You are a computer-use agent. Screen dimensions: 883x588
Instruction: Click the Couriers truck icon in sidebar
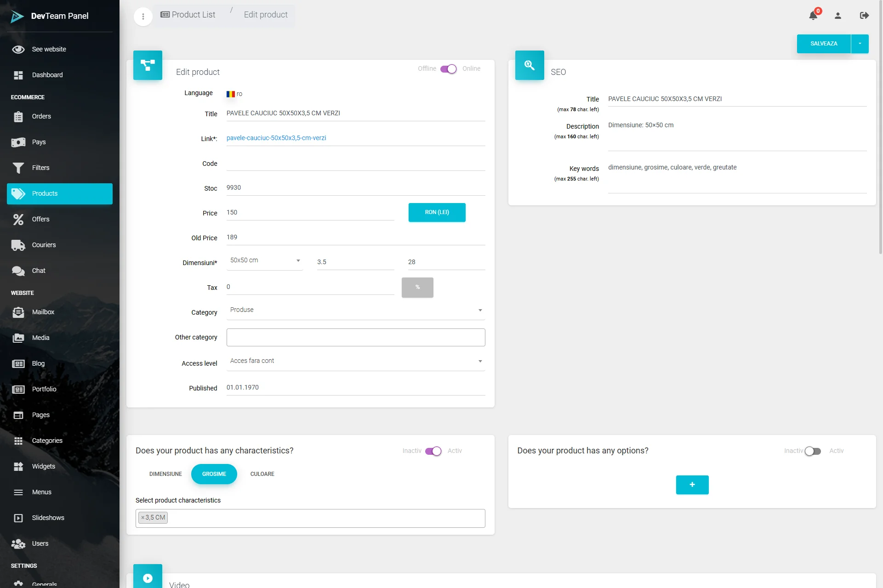(x=18, y=245)
